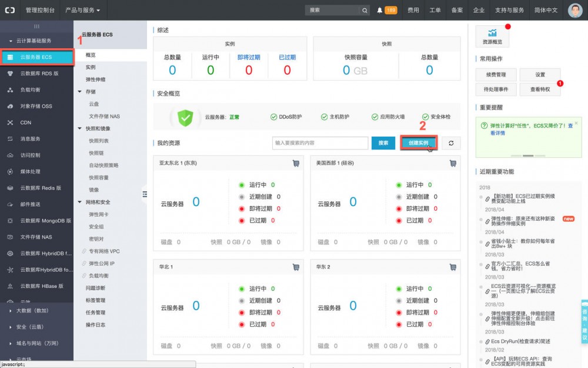This screenshot has height=368, width=588.
Task: Open the notification bell icon
Action: [379, 10]
